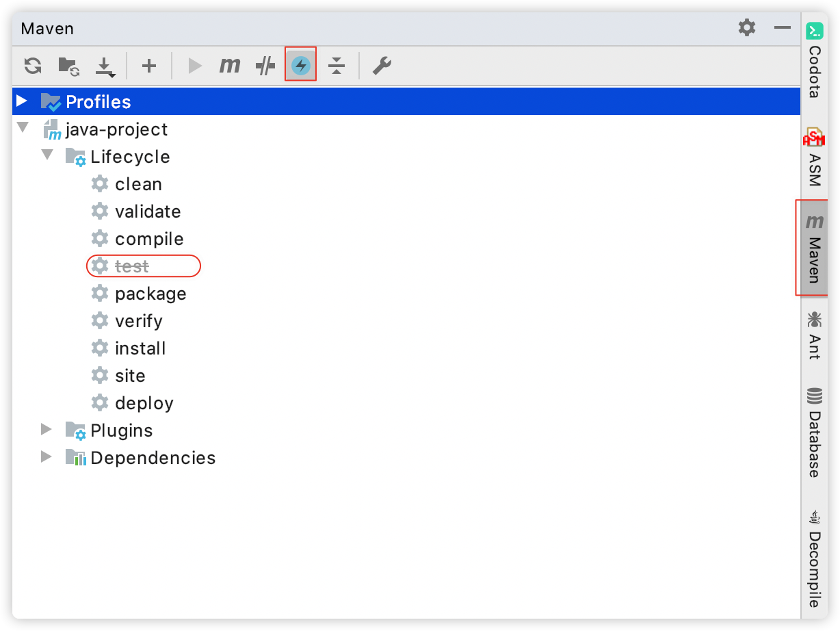Toggle Skip Tests mode lightning icon

[x=301, y=66]
